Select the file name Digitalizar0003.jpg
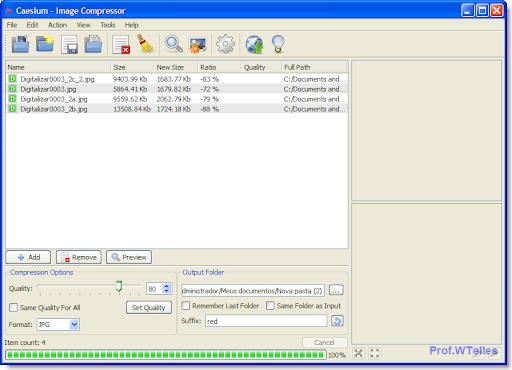The width and height of the screenshot is (512, 370). 48,89
